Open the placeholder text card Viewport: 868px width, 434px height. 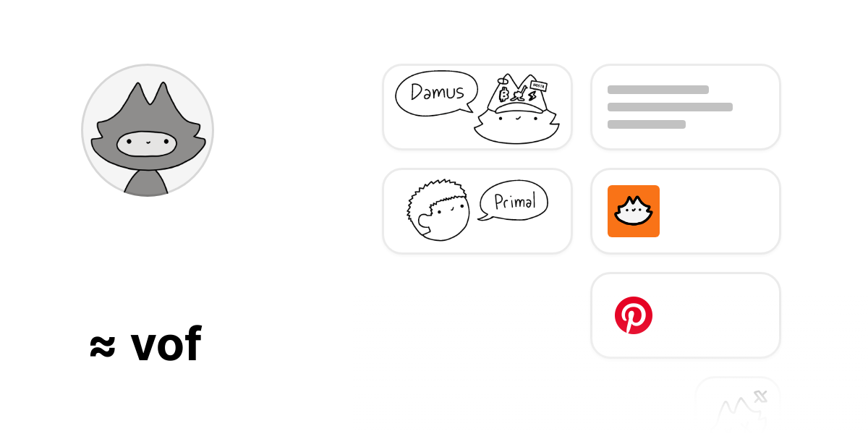pos(686,107)
